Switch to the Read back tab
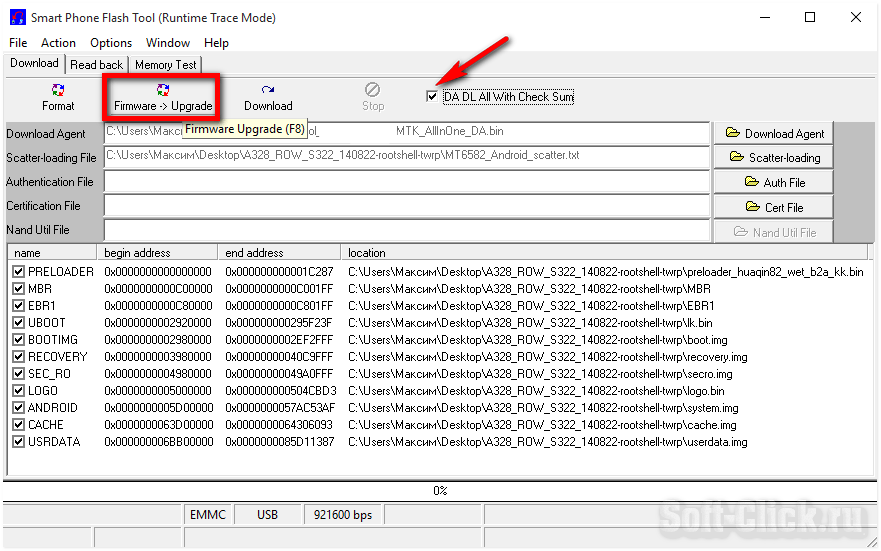This screenshot has width=881, height=551. pos(97,65)
